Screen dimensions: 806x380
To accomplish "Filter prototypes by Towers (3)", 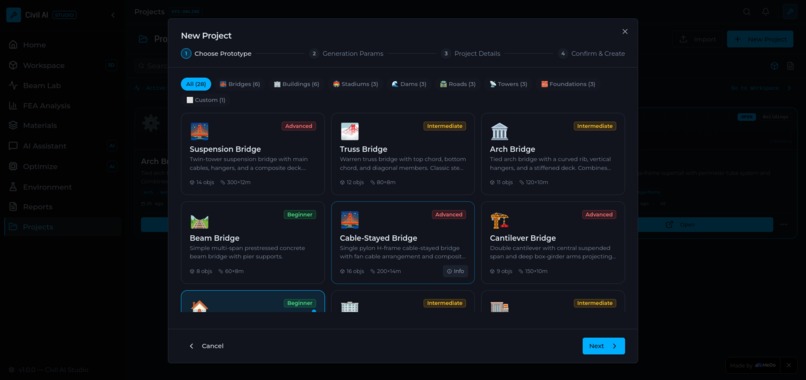I will [x=508, y=84].
